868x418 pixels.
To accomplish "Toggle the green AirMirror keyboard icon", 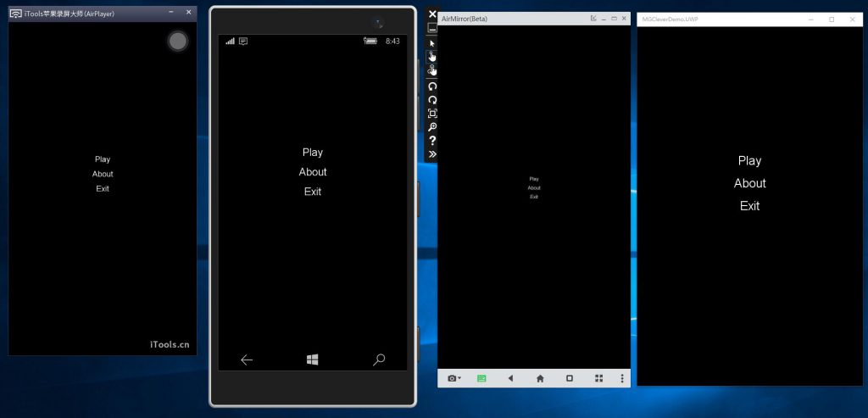I will pos(481,378).
